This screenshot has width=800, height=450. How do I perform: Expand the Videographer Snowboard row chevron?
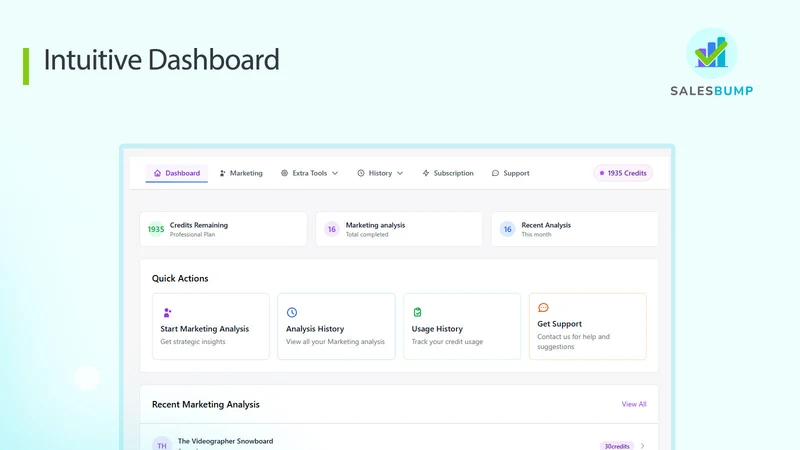point(642,446)
